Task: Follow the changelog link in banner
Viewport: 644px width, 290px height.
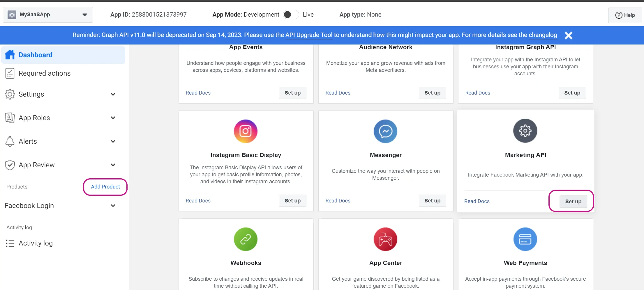Action: pos(543,35)
